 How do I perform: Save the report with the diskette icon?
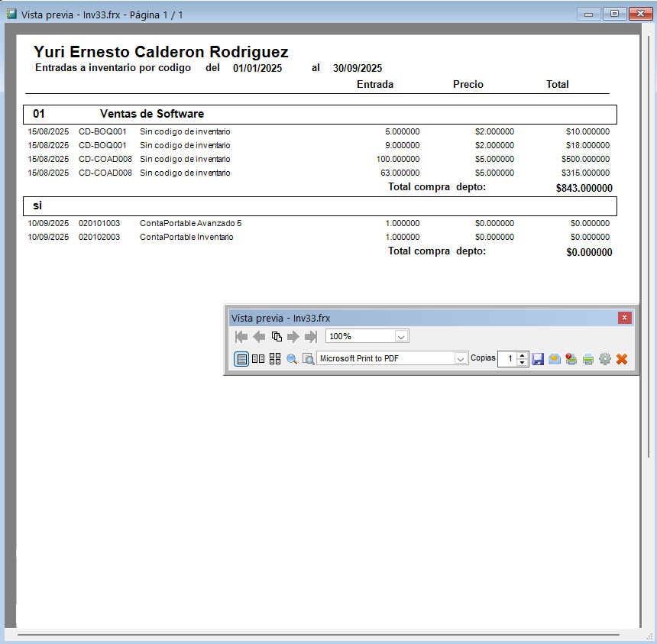pyautogui.click(x=538, y=359)
